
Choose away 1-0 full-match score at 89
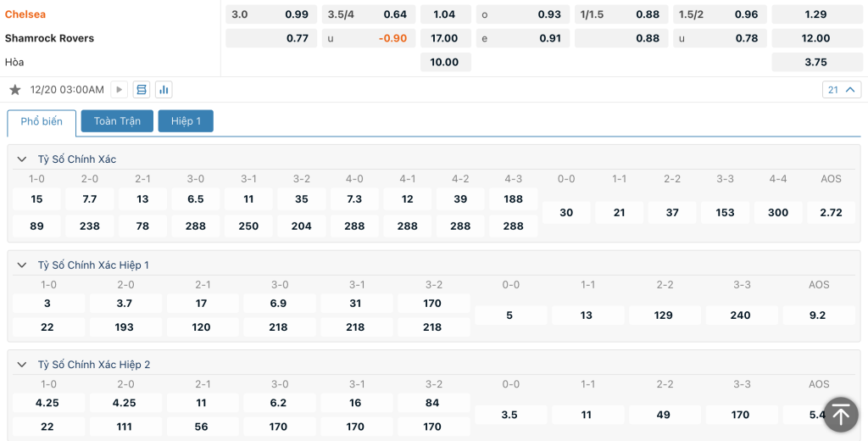point(36,226)
